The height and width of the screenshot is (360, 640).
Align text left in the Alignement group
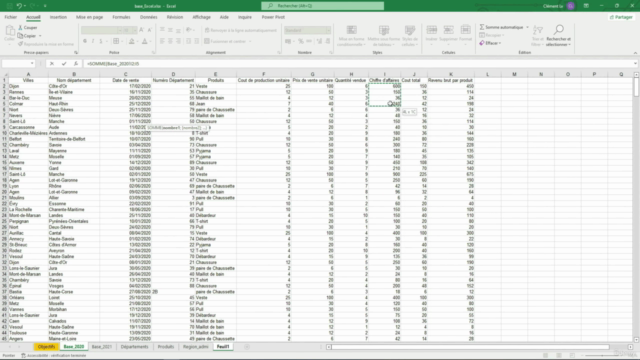[162, 41]
